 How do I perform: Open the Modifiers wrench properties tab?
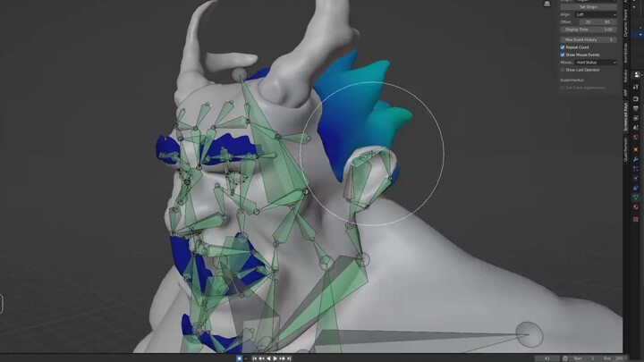636,159
